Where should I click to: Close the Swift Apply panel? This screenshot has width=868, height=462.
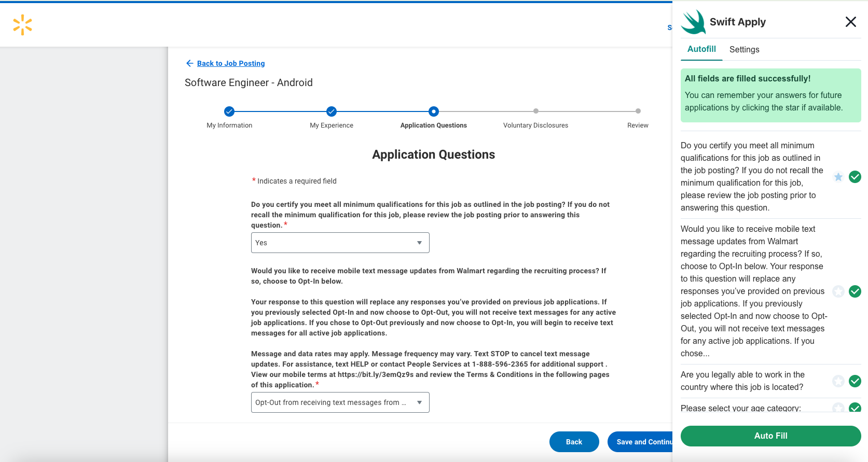pos(850,22)
